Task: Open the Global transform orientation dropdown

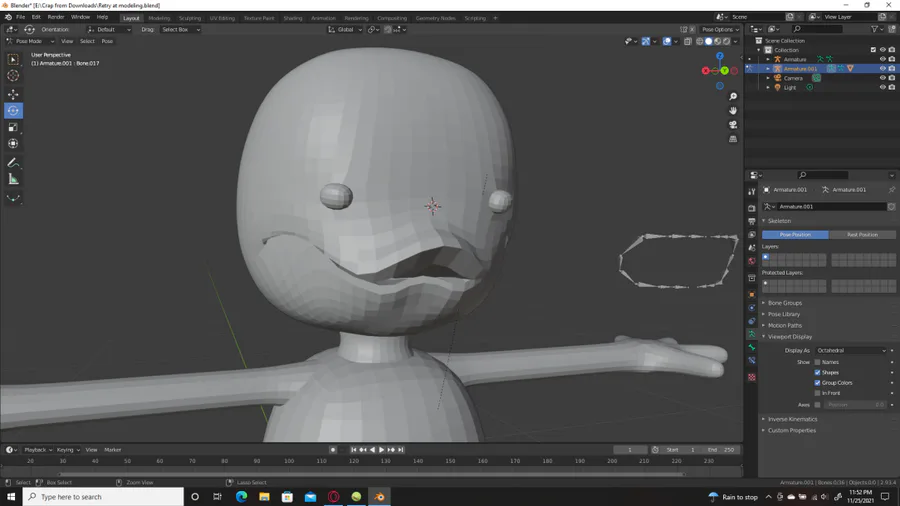Action: (x=345, y=29)
